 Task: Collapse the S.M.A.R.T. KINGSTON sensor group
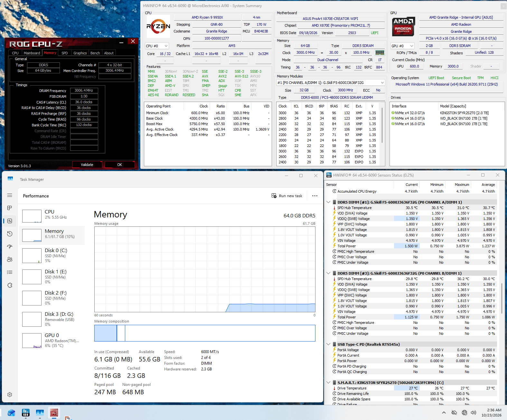coord(328,382)
